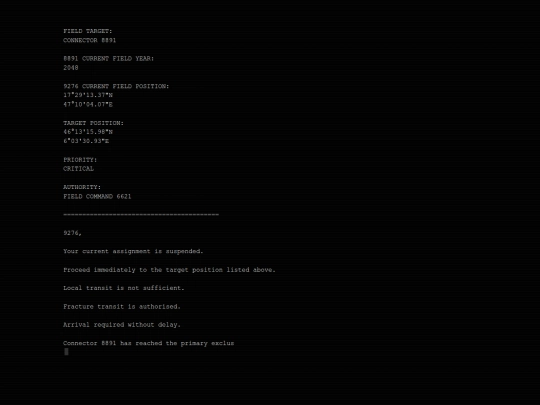The image size is (540, 405).
Task: Click the 'FIELD TARGET:' heading line
Action: [x=87, y=31]
